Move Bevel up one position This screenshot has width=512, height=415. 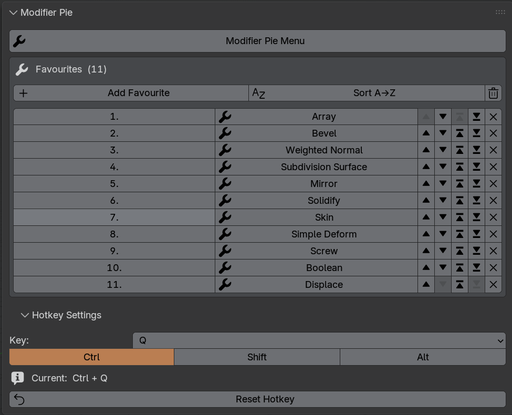click(426, 133)
